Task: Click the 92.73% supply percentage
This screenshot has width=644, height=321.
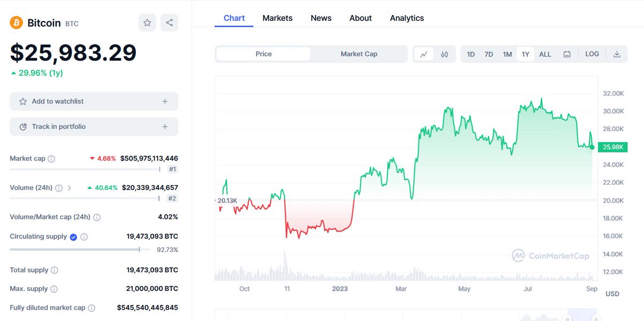Action: click(x=167, y=250)
